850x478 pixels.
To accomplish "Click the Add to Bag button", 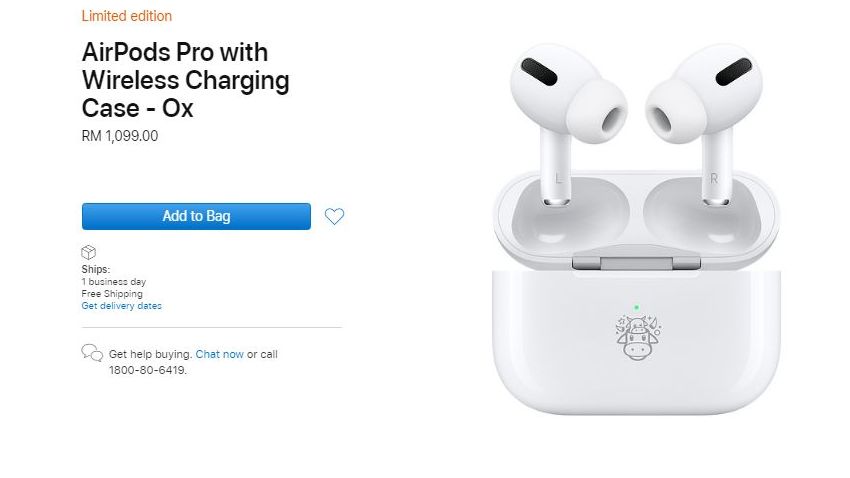I will (196, 216).
